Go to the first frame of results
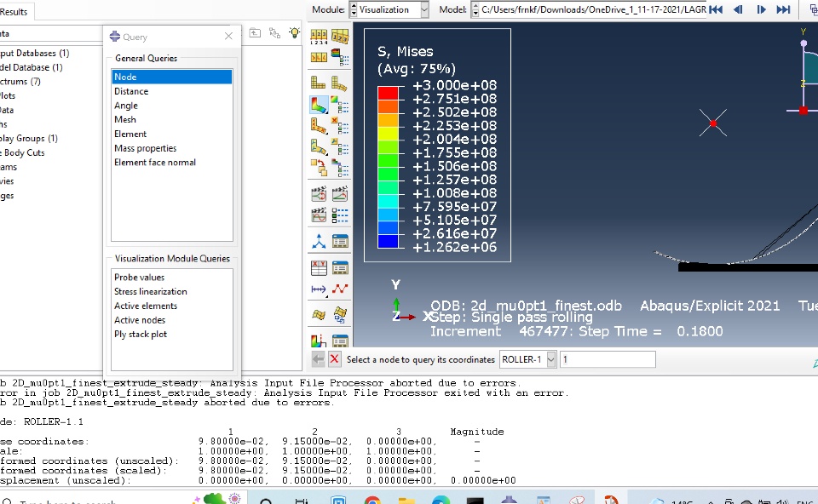The width and height of the screenshot is (818, 504). (716, 9)
